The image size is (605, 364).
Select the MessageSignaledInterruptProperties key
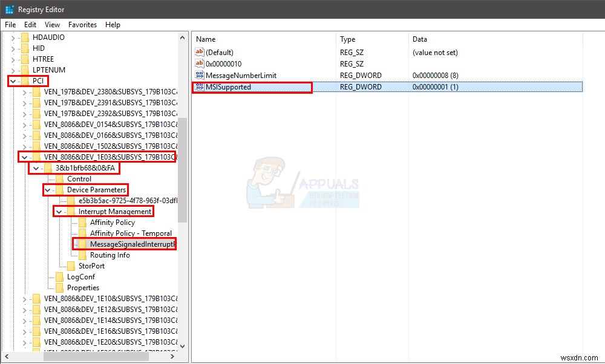(x=132, y=244)
